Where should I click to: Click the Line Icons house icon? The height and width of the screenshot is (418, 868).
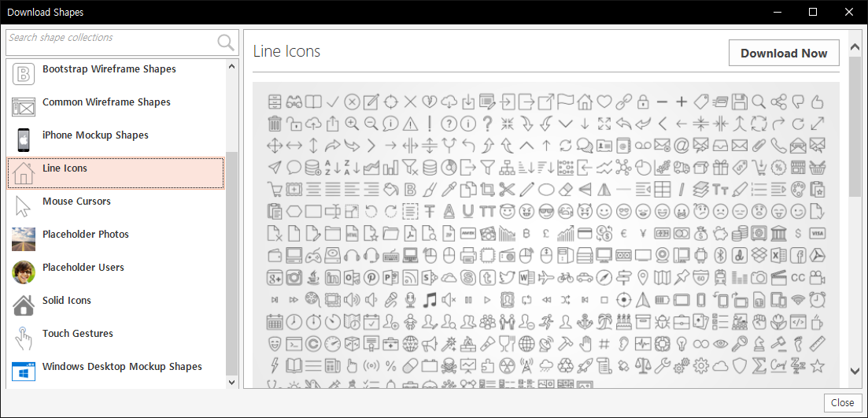point(24,173)
